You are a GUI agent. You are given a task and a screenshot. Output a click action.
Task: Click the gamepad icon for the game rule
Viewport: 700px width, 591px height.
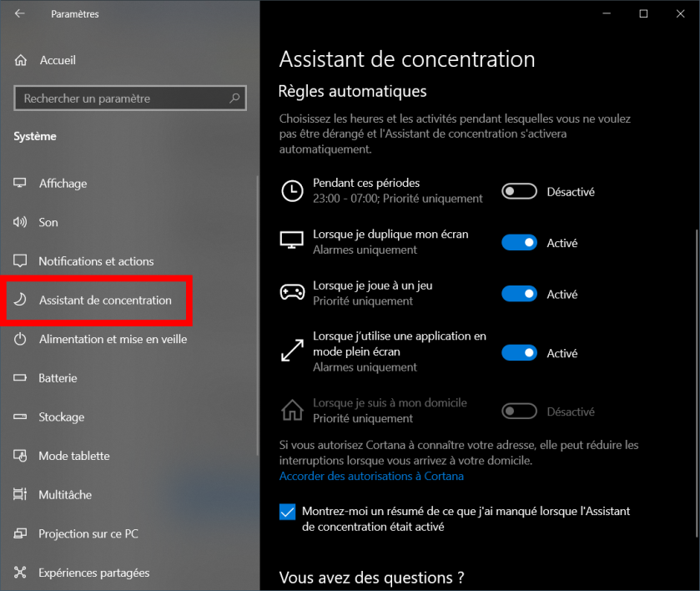pyautogui.click(x=292, y=293)
